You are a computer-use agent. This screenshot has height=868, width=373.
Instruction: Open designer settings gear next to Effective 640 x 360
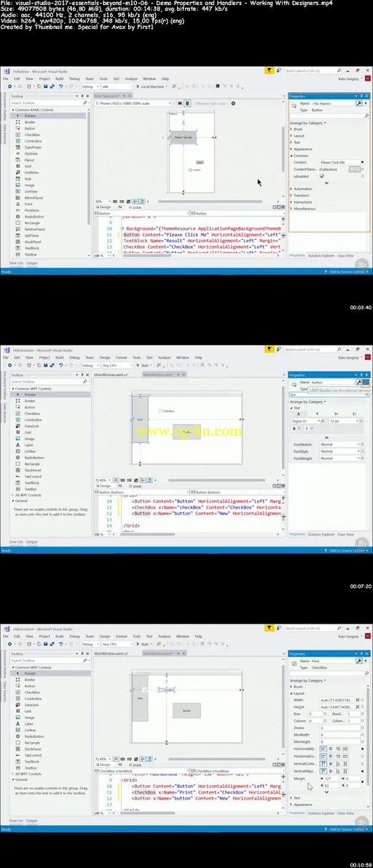click(233, 103)
